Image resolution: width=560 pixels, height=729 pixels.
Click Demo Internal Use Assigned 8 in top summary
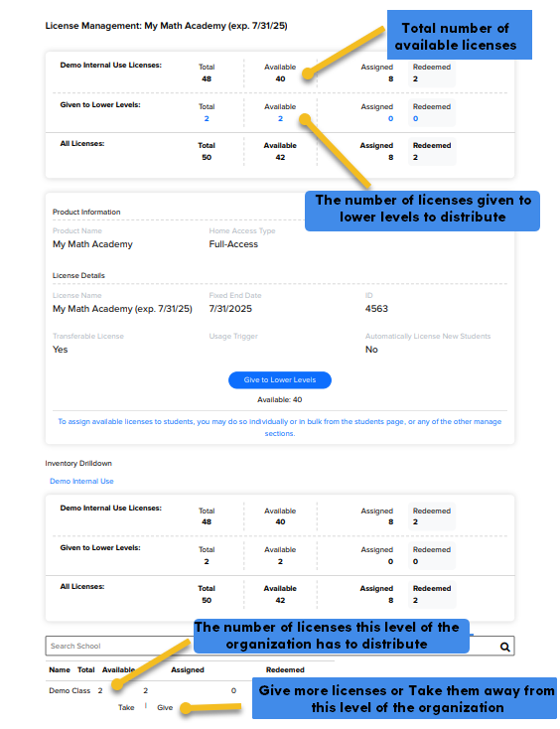coord(391,78)
